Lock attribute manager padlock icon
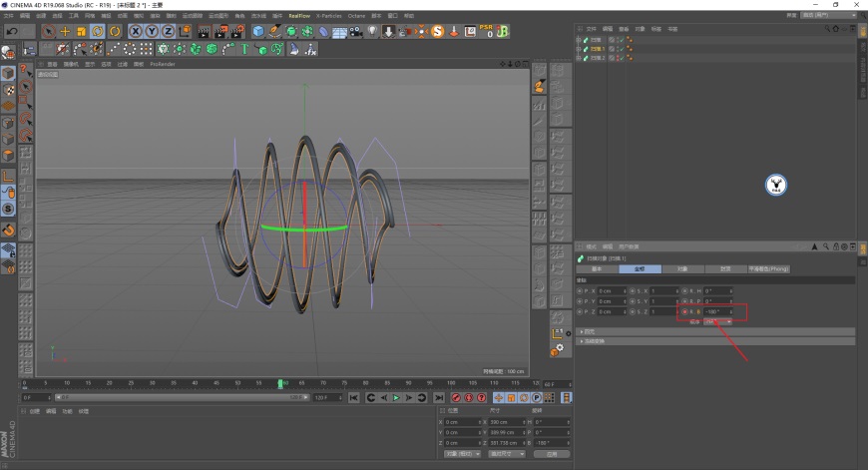Image resolution: width=868 pixels, height=470 pixels. tap(836, 246)
